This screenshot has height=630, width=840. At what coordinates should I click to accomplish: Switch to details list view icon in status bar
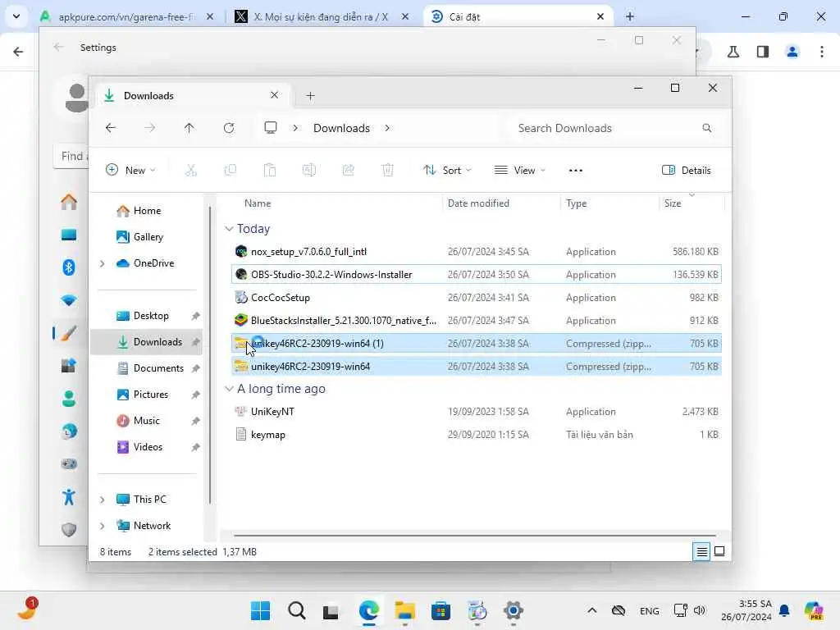tap(701, 551)
